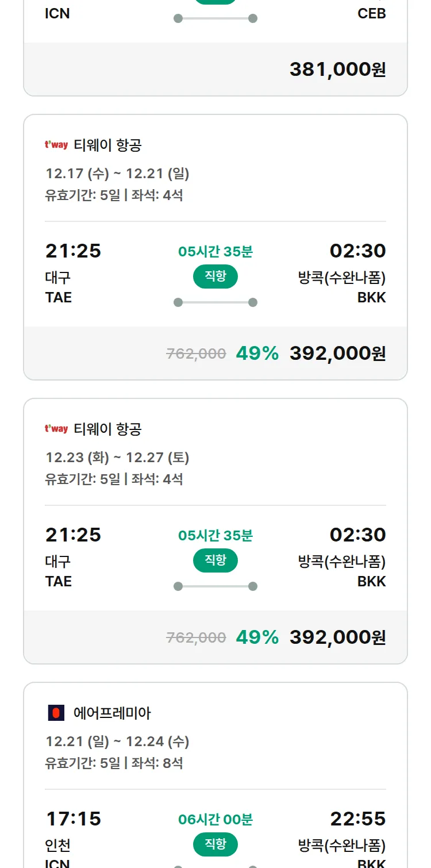Viewport: 431px width, 868px height.
Task: Click the Air Premia airline logo
Action: (x=56, y=713)
